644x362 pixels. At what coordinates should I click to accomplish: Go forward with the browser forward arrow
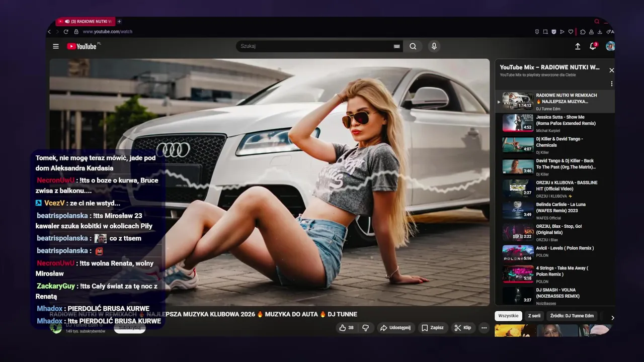point(57,32)
